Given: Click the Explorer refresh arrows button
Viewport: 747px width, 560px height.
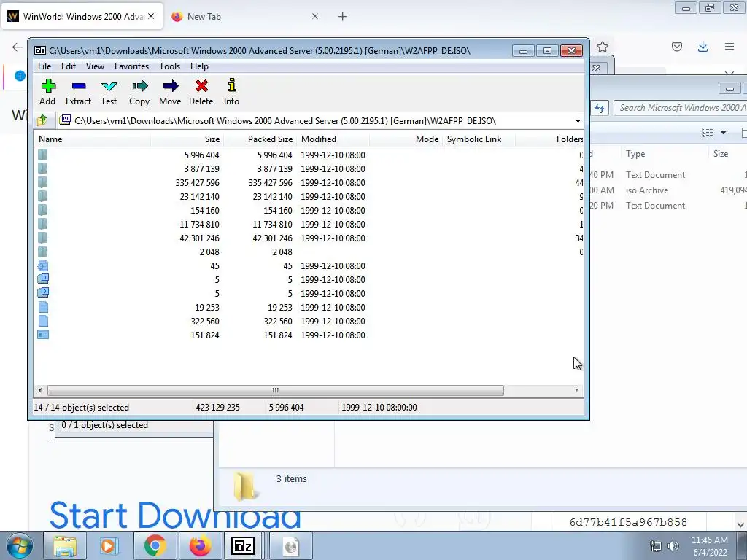Looking at the screenshot, I should [600, 108].
